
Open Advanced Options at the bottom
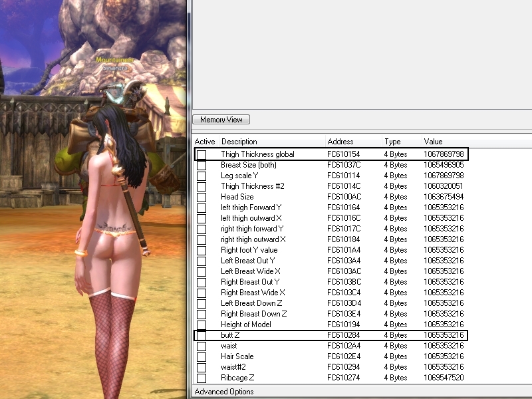pyautogui.click(x=223, y=392)
